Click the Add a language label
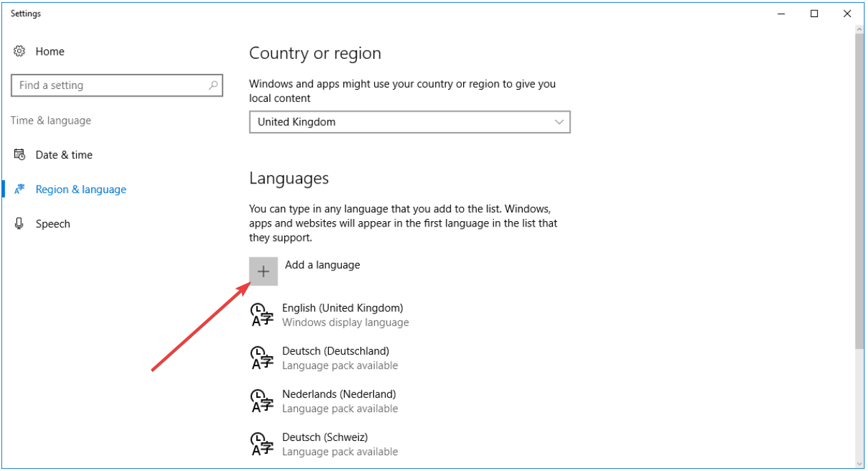868x471 pixels. coord(322,265)
